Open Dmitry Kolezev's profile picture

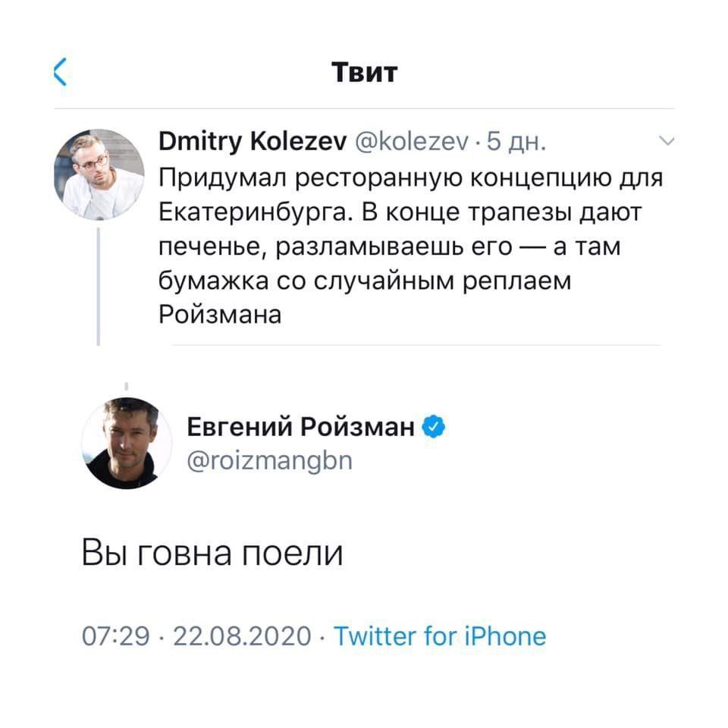[99, 174]
